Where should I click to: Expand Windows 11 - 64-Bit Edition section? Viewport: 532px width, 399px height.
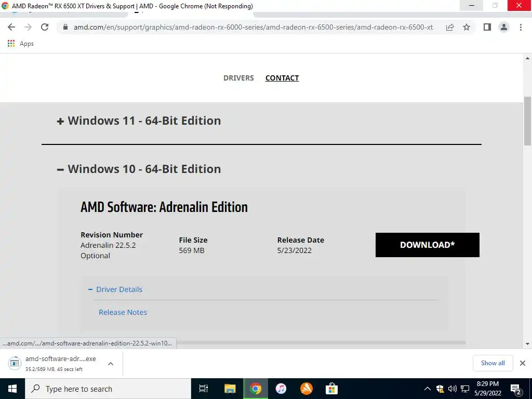coord(139,121)
